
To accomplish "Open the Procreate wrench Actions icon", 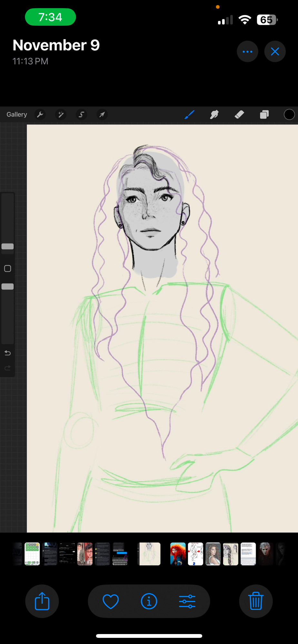I will point(40,115).
